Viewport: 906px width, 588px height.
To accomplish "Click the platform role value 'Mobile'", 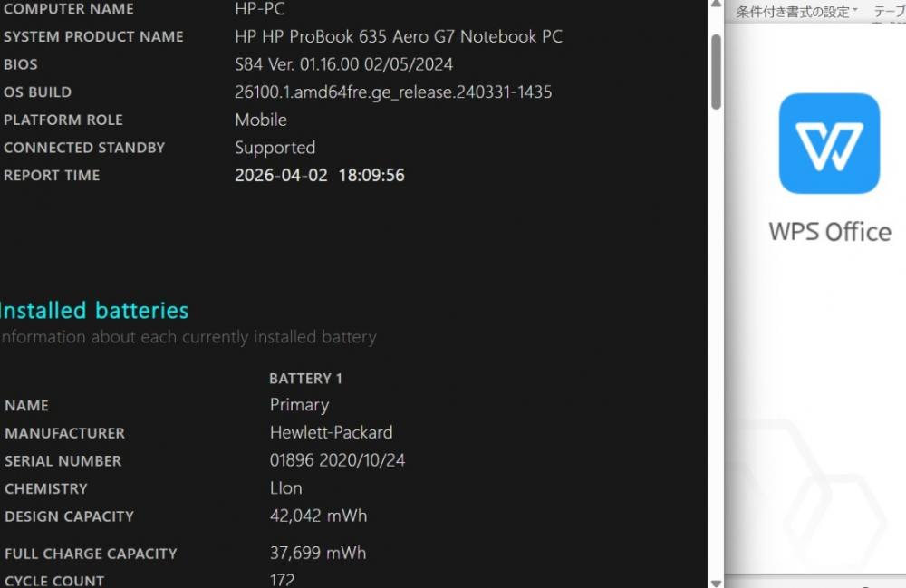I will (x=261, y=120).
